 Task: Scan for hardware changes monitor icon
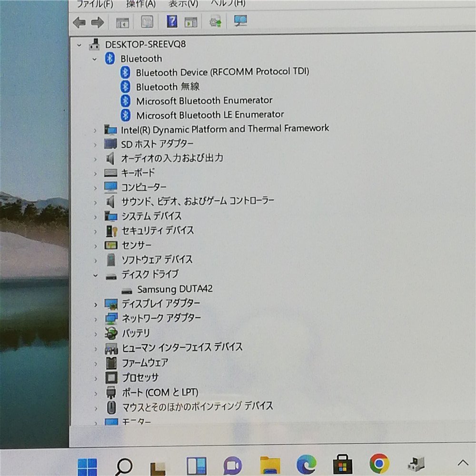point(240,21)
